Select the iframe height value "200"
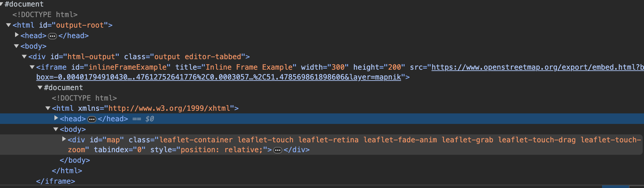Viewport: 644px width, 188px height. [394, 67]
